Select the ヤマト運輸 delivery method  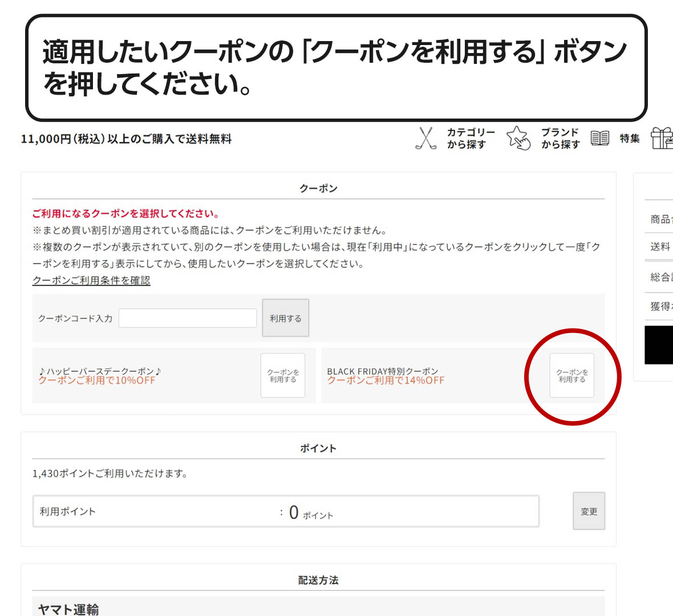point(68,609)
